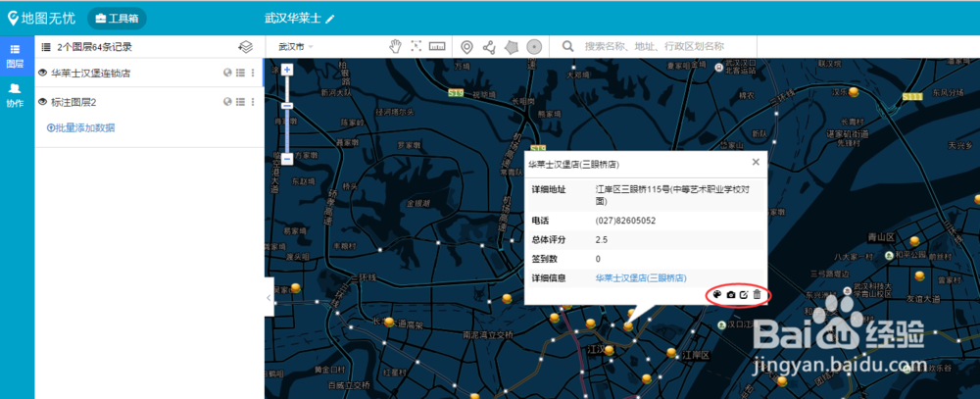Viewport: 980px width, 399px height.
Task: Zoom in with the map plus button
Action: 287,70
